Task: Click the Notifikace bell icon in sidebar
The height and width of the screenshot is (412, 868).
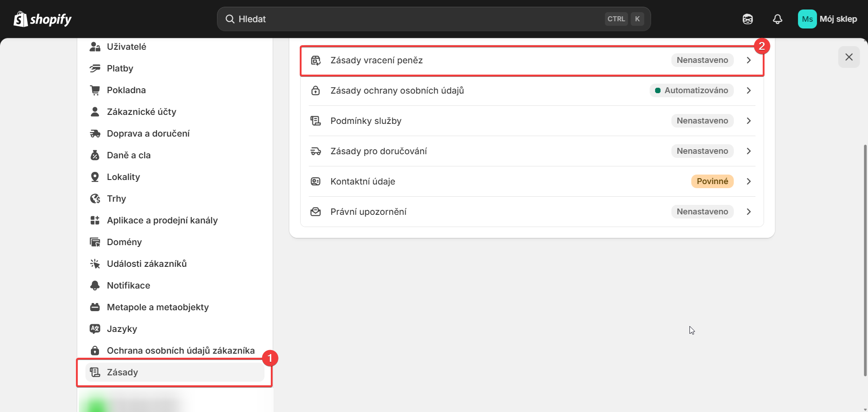Action: tap(95, 285)
